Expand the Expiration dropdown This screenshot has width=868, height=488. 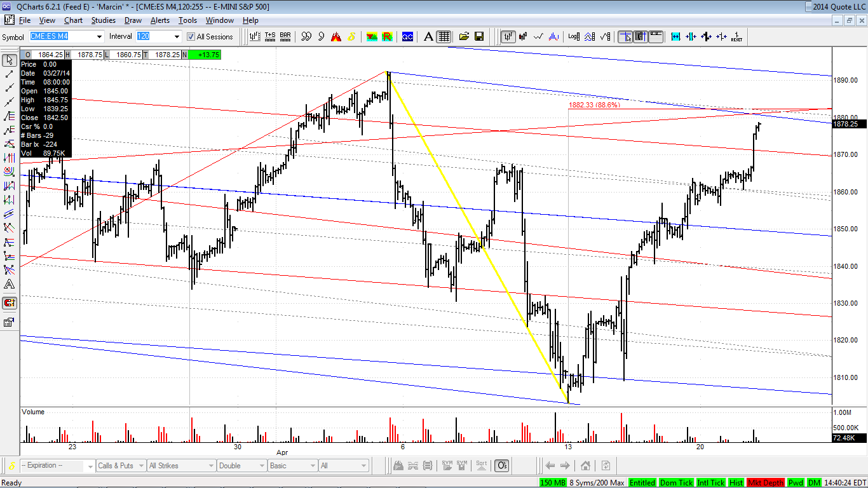pyautogui.click(x=89, y=466)
